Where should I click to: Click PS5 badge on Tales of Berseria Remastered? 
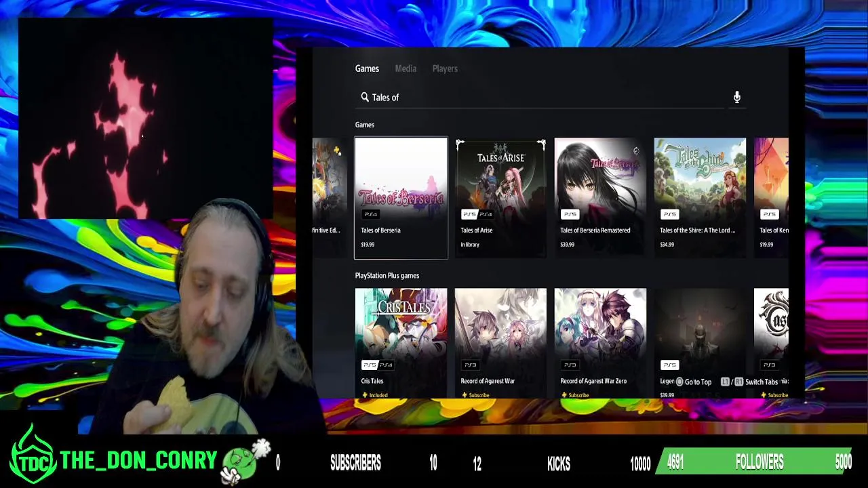pos(570,214)
